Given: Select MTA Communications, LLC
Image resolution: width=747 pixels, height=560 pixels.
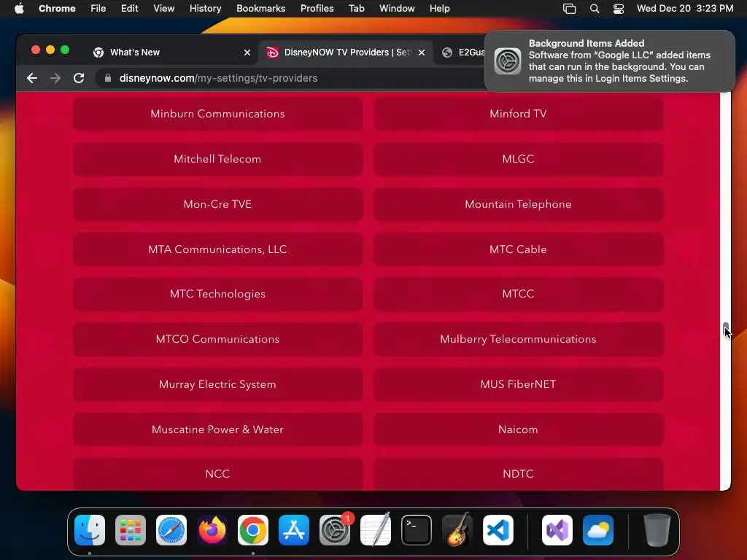Looking at the screenshot, I should click(x=217, y=249).
